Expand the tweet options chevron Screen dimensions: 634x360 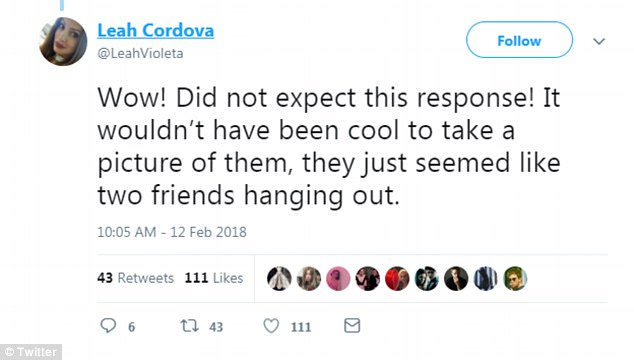point(599,41)
